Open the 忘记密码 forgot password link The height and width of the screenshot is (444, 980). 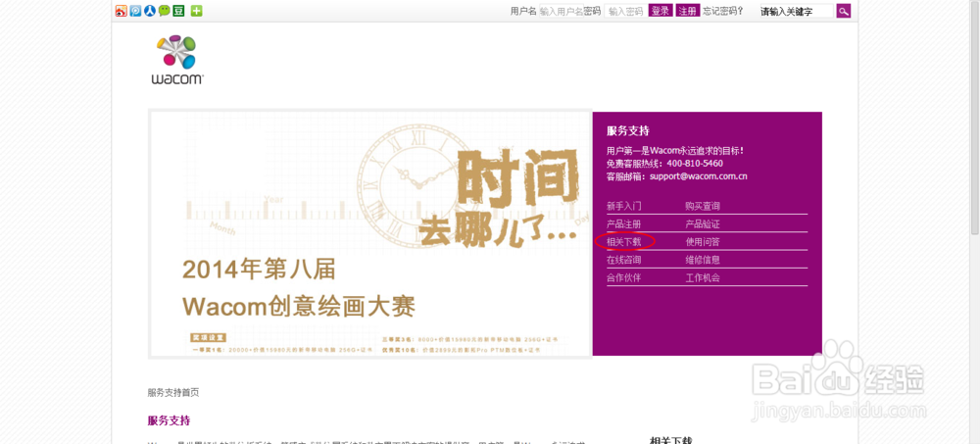(723, 11)
